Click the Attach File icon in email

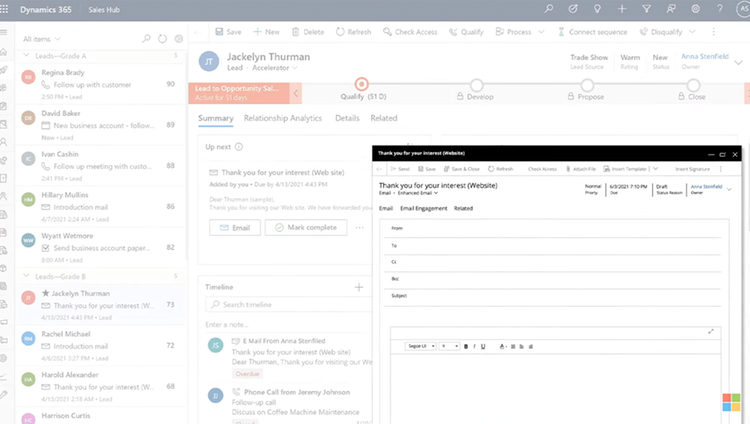tap(568, 169)
